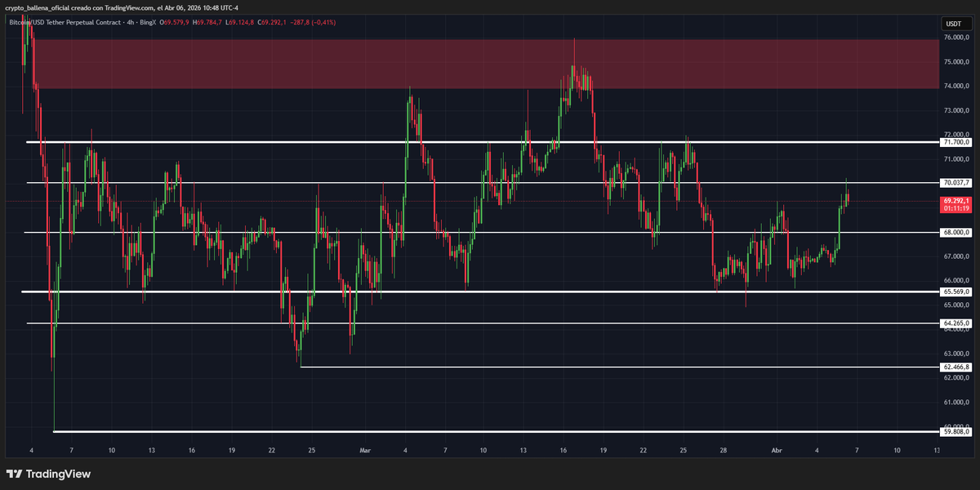The height and width of the screenshot is (490, 980).
Task: Click the high value 69.784,7
Action: click(209, 22)
